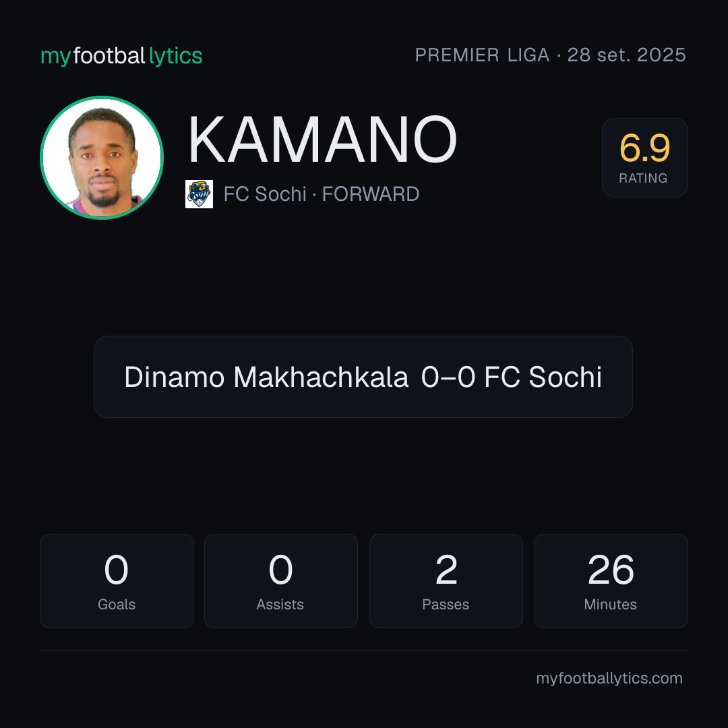The height and width of the screenshot is (728, 728).
Task: Select the Minutes stat card
Action: coord(611,581)
